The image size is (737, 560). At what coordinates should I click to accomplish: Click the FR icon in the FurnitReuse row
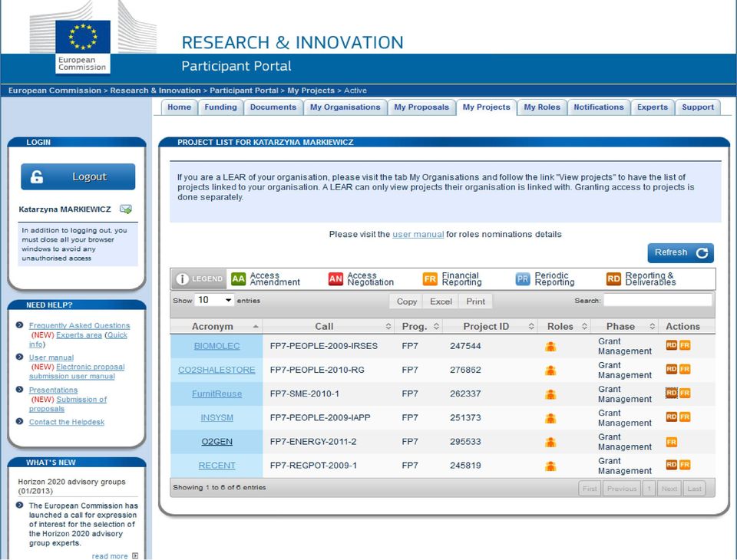coord(685,394)
